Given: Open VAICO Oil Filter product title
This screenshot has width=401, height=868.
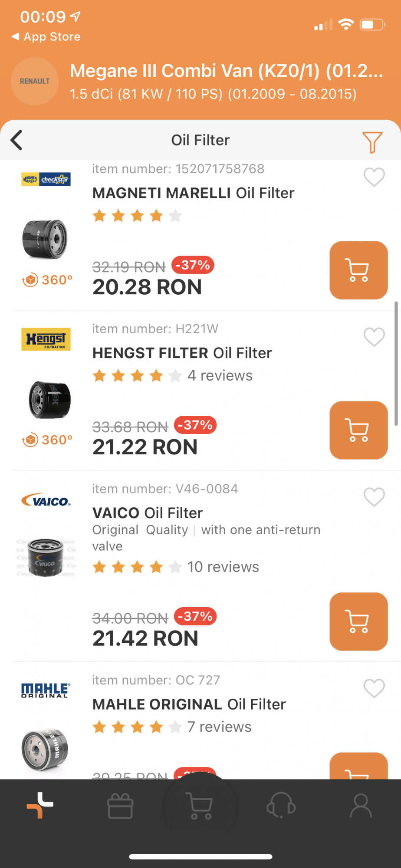Looking at the screenshot, I should [148, 513].
